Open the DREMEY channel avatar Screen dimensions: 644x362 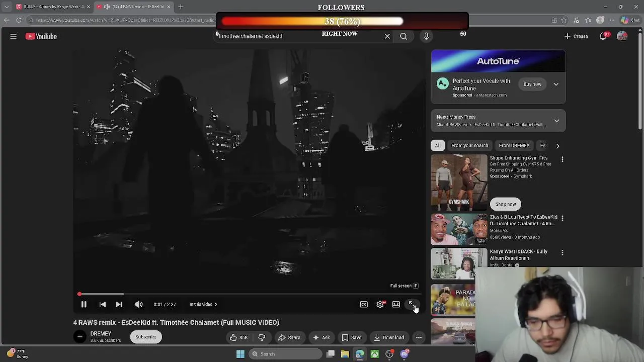(x=79, y=337)
